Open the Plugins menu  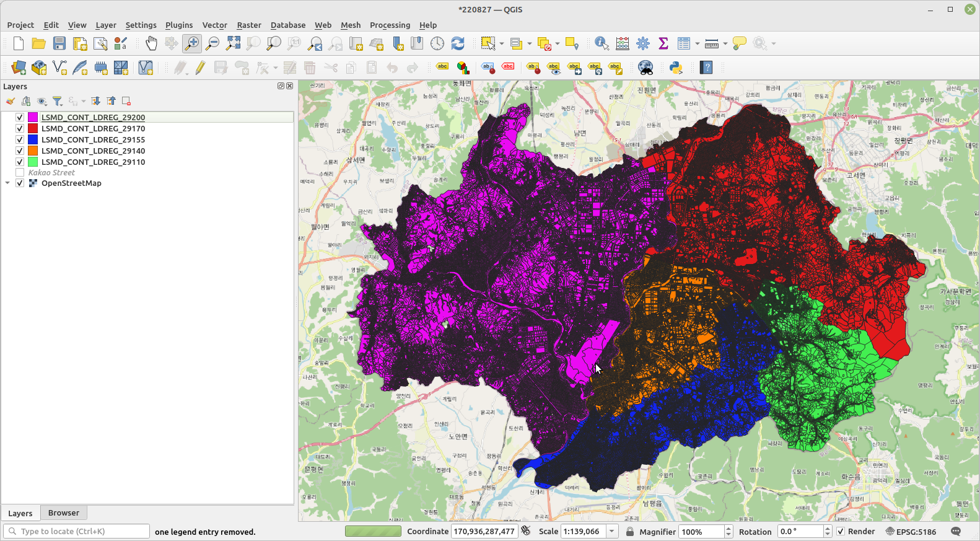click(x=179, y=25)
